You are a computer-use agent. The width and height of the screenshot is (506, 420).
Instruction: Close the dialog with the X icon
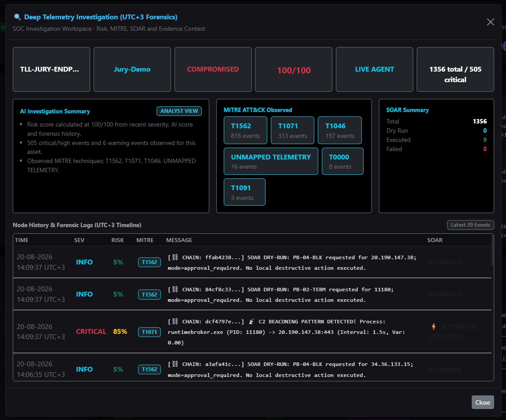click(x=490, y=22)
